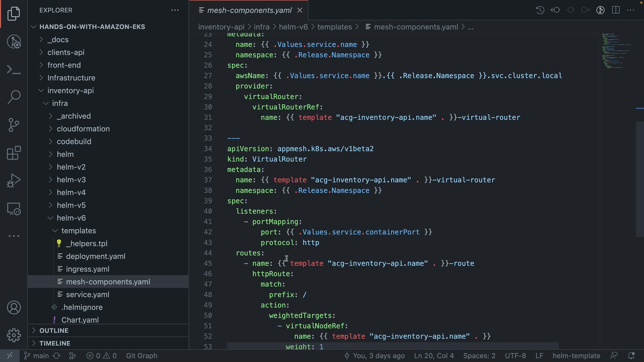Image resolution: width=644 pixels, height=362 pixels.
Task: Select the mesh-components.yaml editor tab
Action: (249, 10)
